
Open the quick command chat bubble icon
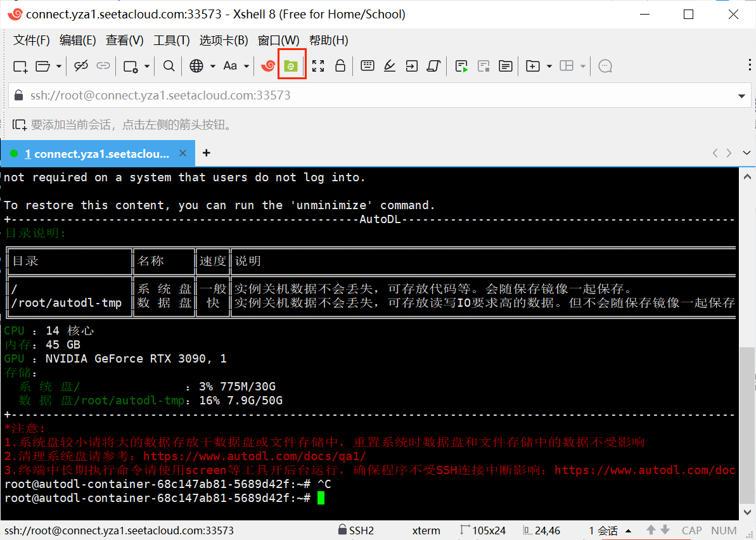click(605, 65)
